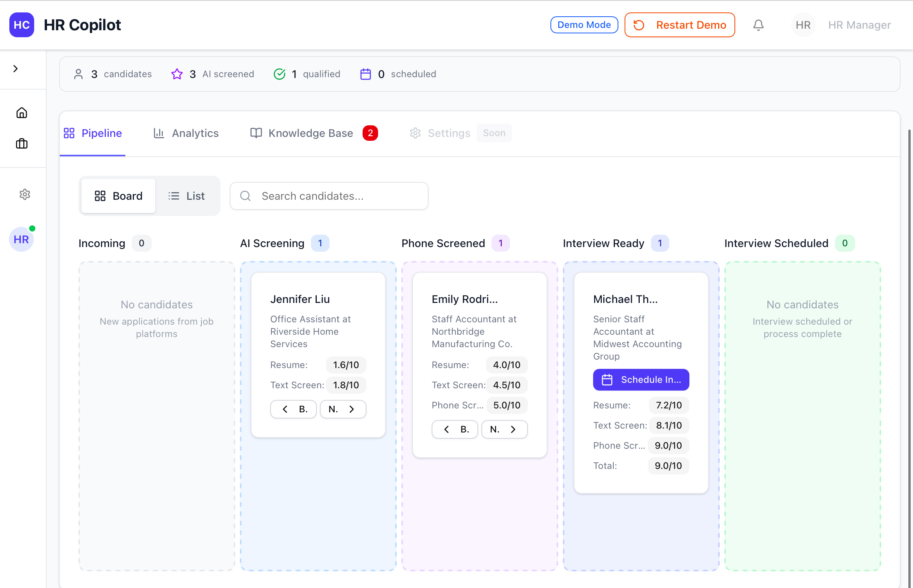The height and width of the screenshot is (588, 913).
Task: Click the scheduled calendar icon in stats bar
Action: [x=366, y=74]
